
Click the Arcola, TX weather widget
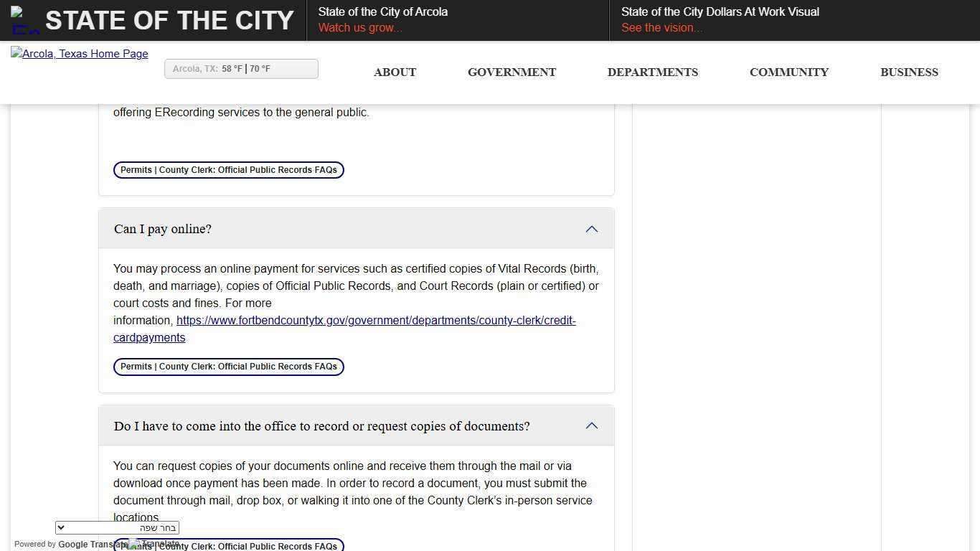(241, 69)
